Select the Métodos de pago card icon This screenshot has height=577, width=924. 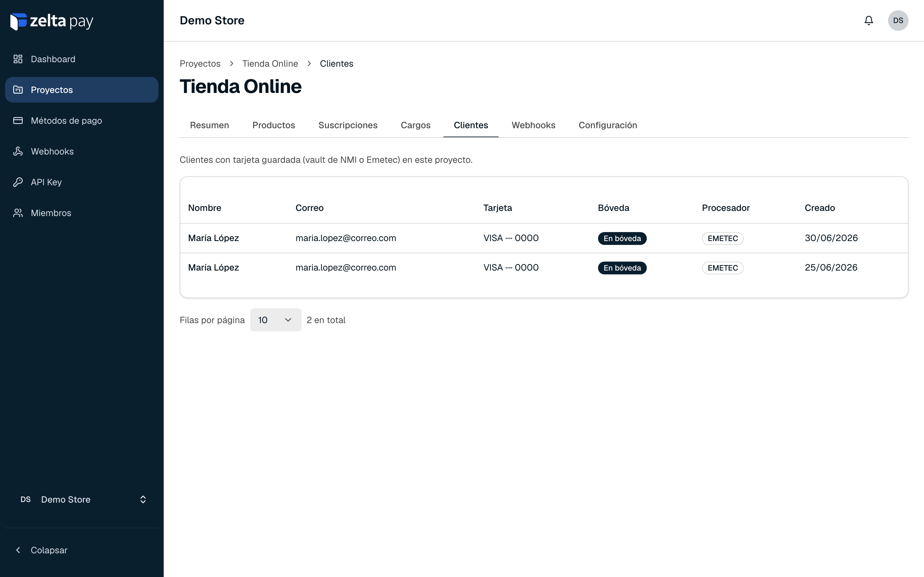[18, 121]
